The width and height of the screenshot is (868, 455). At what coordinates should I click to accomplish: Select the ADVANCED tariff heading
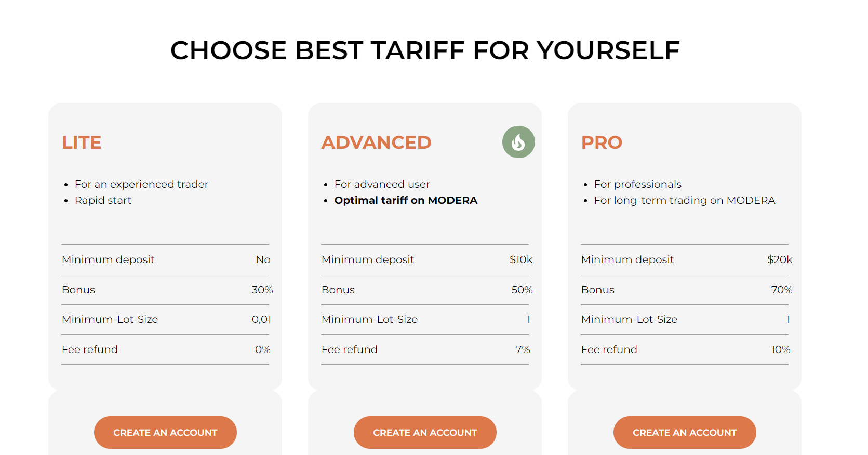377,142
